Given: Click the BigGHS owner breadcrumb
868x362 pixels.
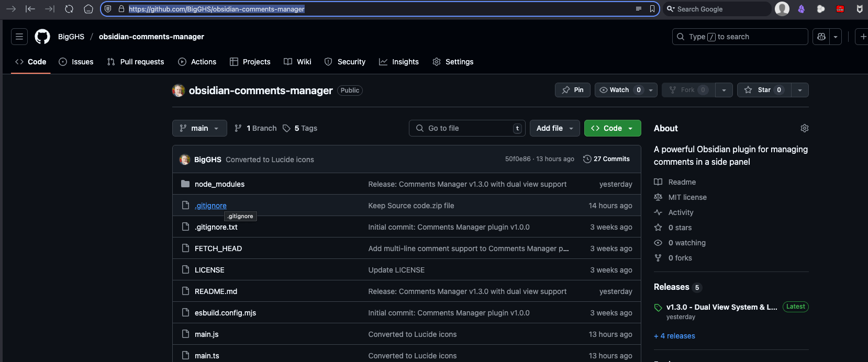Looking at the screenshot, I should (x=71, y=37).
